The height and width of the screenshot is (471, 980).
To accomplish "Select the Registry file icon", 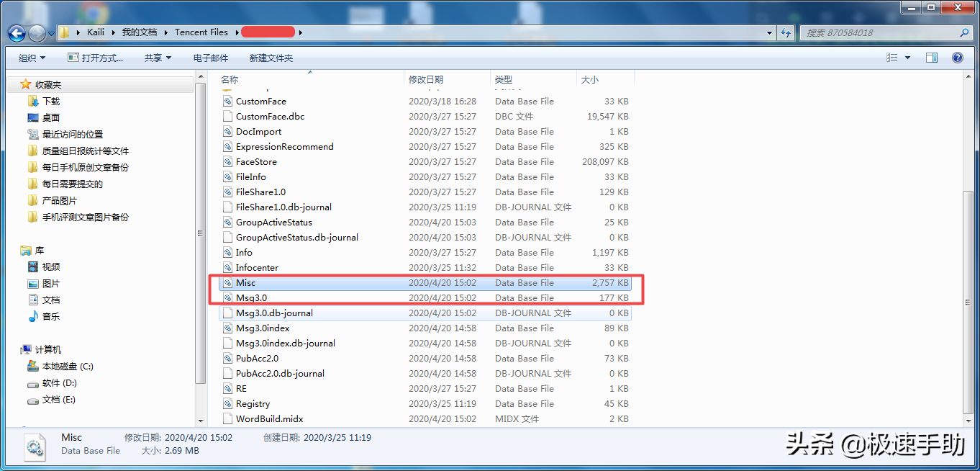I will 227,404.
